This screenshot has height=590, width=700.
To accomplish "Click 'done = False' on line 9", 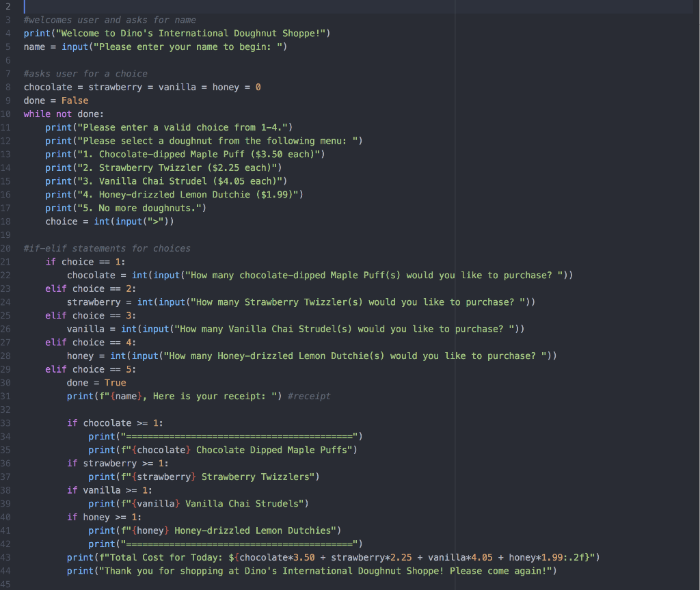I will coord(55,100).
